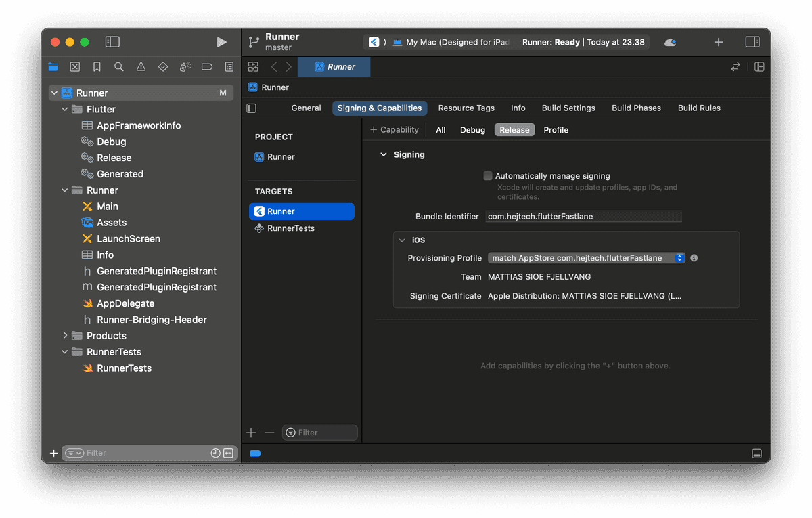This screenshot has height=518, width=812.
Task: Run the app with the play button
Action: 221,41
